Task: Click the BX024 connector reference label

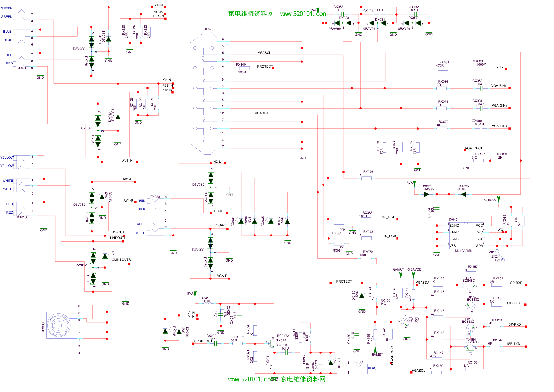Action: (x=21, y=68)
